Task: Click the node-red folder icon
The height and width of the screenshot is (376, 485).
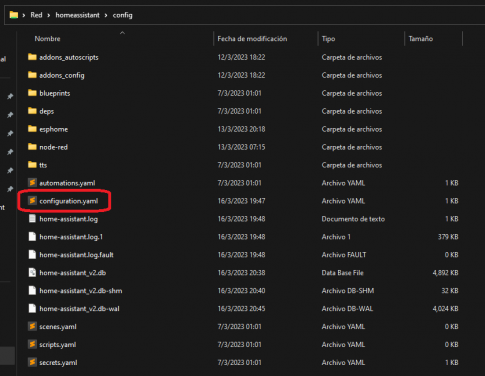Action: (32, 147)
